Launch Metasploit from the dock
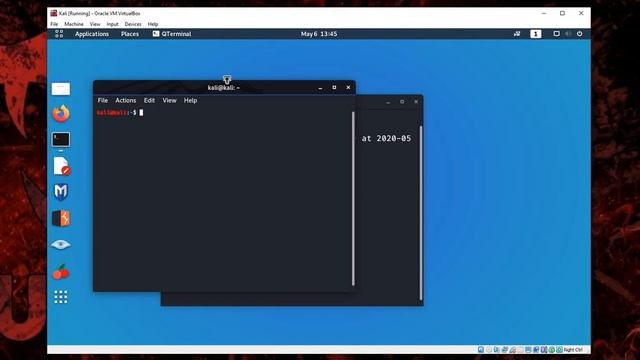Screen dimensions: 640x360 tap(61, 192)
